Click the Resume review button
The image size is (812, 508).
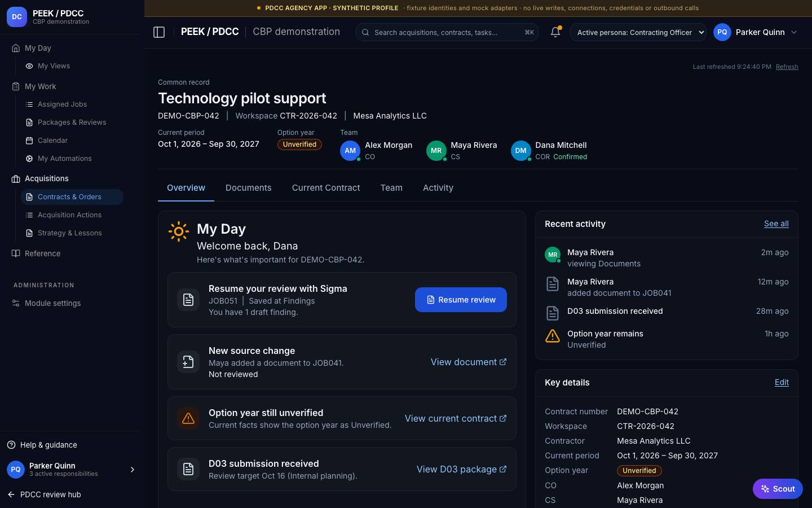(461, 300)
